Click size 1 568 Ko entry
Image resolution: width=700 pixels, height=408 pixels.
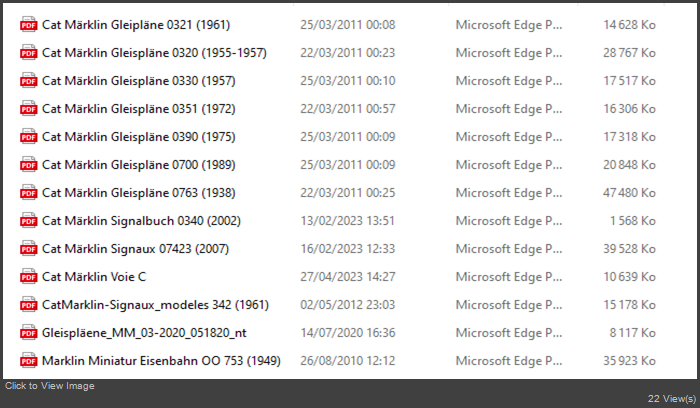633,221
